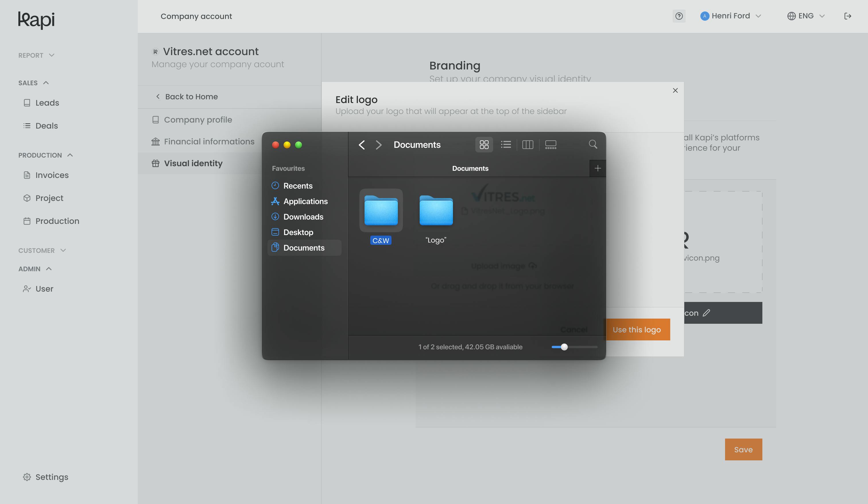Click the Company account header title

[196, 16]
